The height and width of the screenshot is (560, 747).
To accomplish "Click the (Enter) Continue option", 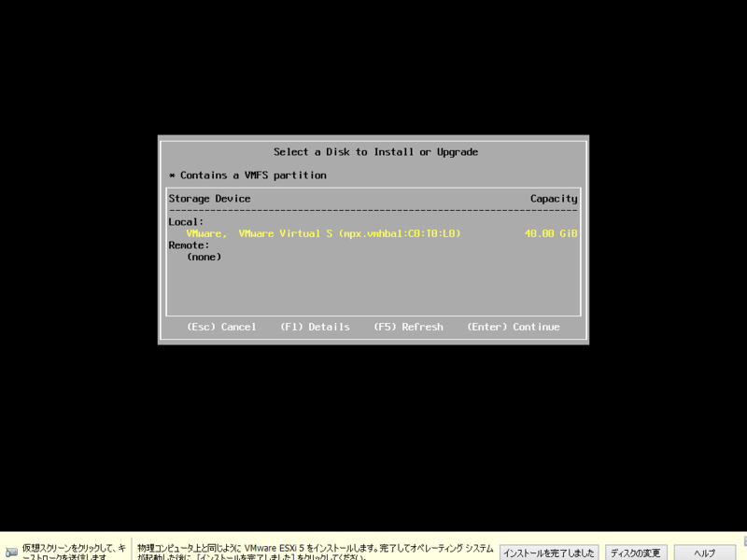I will click(x=513, y=327).
